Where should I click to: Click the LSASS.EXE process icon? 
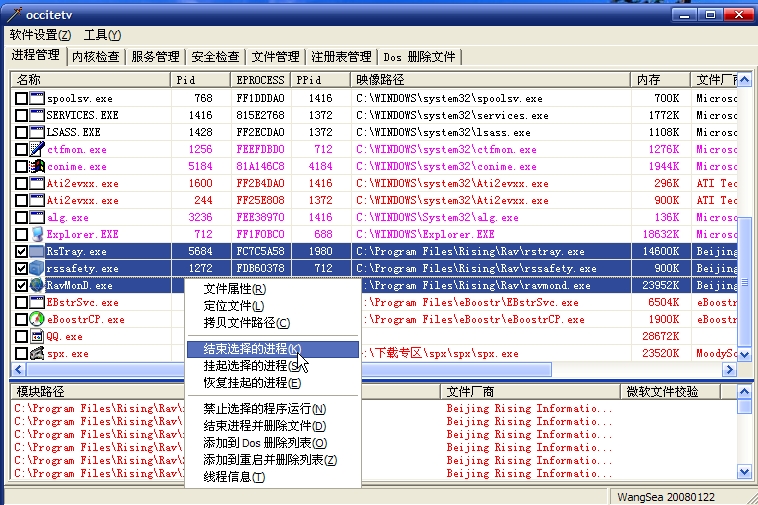[x=37, y=132]
